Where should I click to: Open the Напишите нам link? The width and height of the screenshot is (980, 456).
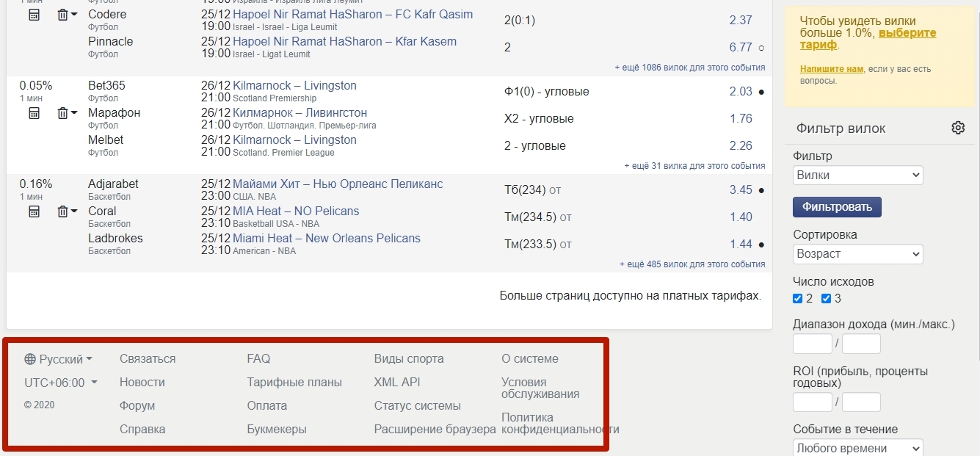click(832, 69)
